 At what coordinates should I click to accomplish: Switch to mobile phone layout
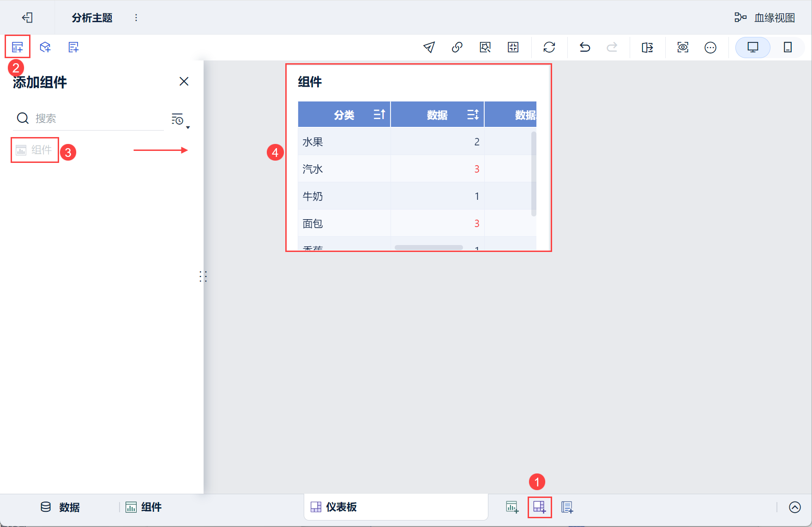coord(788,47)
